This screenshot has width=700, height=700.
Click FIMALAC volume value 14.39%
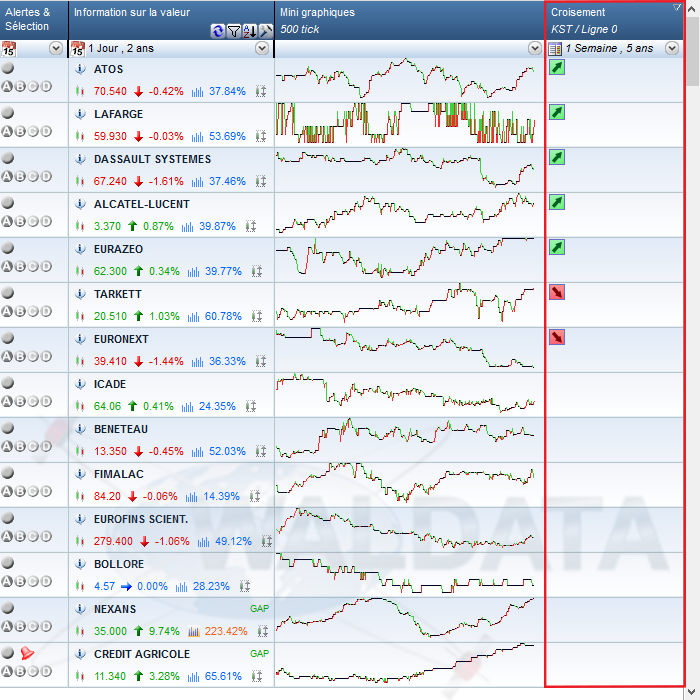click(x=221, y=496)
